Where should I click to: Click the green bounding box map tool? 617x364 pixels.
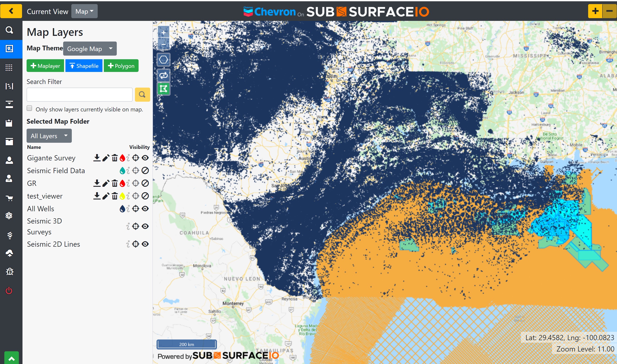(x=164, y=89)
